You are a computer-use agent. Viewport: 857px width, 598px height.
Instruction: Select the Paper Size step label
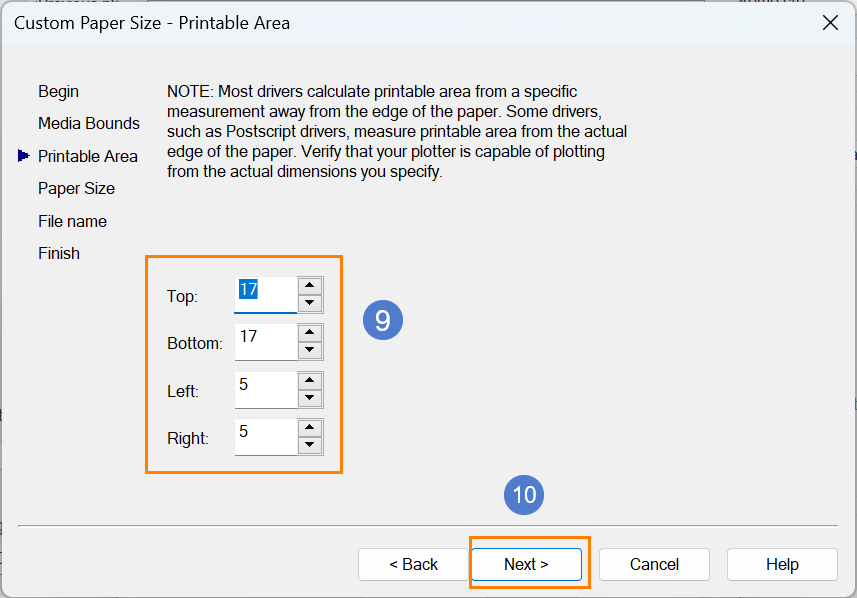tap(77, 189)
